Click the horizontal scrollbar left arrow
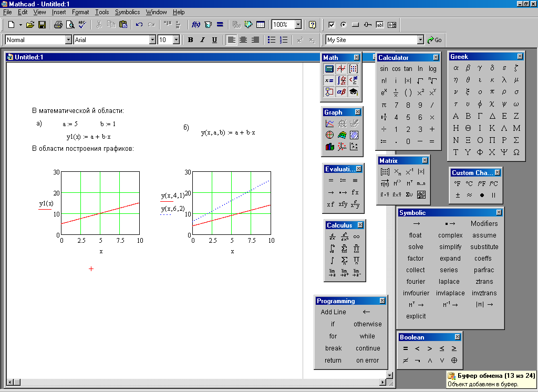The image size is (538, 392). pos(11,382)
